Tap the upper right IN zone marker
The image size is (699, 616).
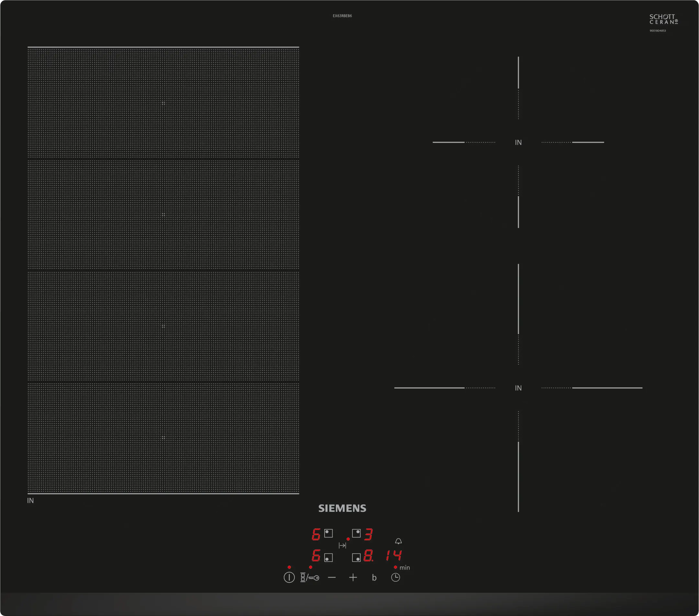[518, 143]
